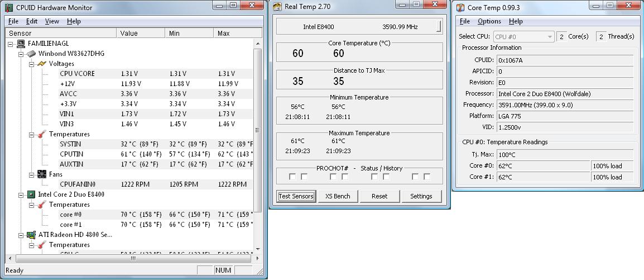
Task: Click the thermometer icon under ATI Radeon
Action: click(x=42, y=245)
